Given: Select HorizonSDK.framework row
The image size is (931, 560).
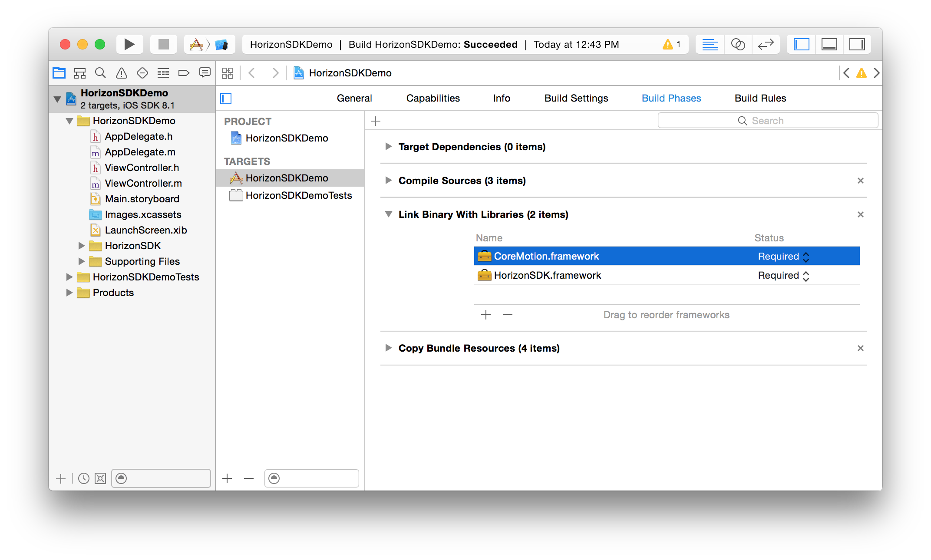Looking at the screenshot, I should (667, 275).
